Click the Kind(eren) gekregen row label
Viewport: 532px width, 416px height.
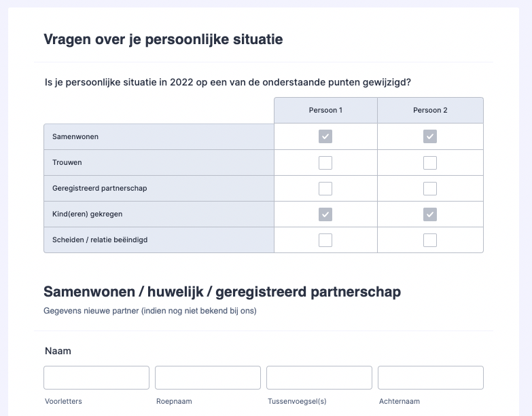[x=87, y=214]
